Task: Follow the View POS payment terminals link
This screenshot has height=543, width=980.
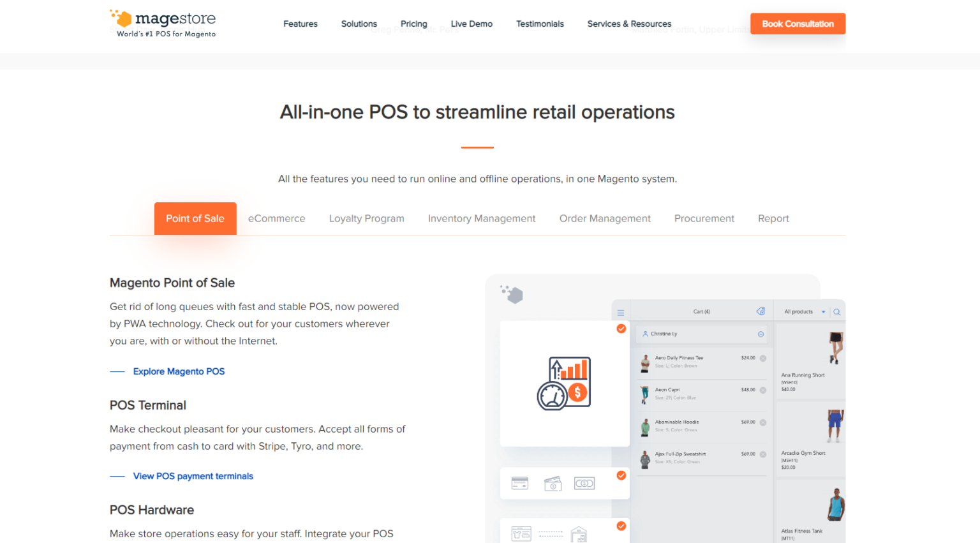Action: pyautogui.click(x=193, y=476)
